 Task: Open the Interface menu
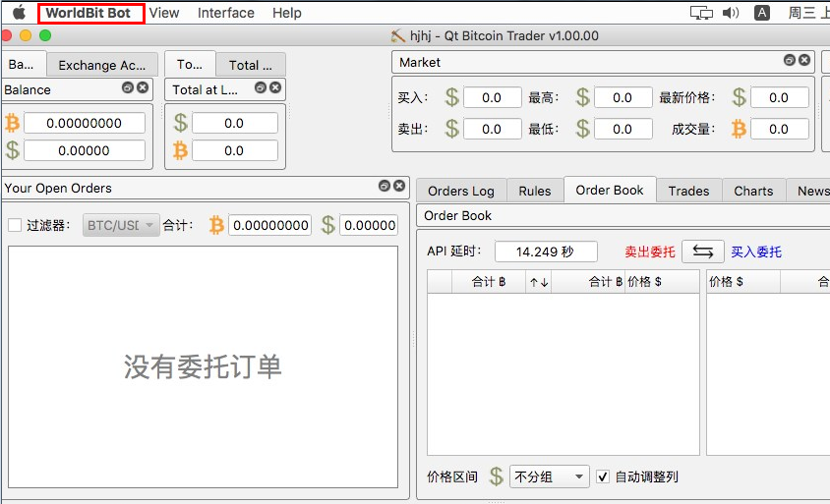tap(225, 13)
